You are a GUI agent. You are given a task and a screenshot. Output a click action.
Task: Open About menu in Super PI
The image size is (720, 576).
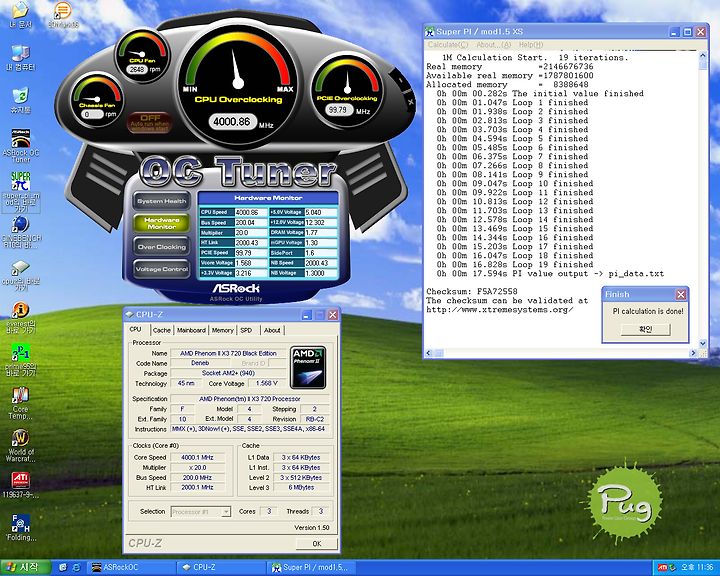click(x=494, y=45)
